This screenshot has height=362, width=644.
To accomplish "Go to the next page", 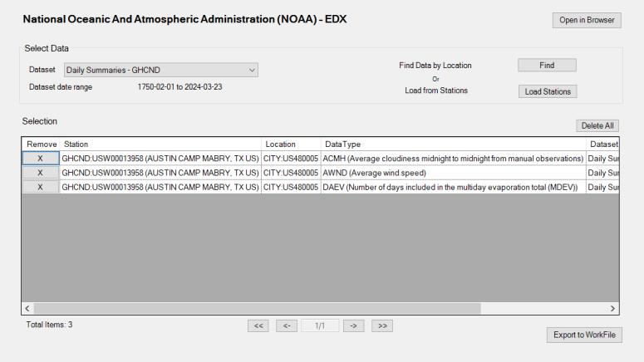I will click(x=353, y=325).
